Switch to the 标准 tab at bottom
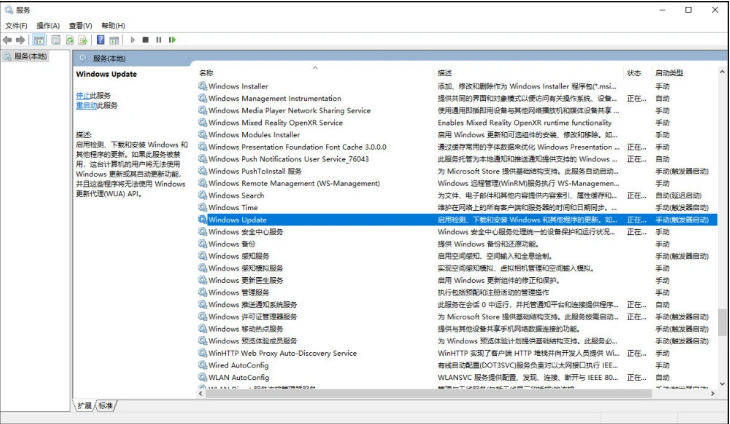Image resolution: width=730 pixels, height=424 pixels. pyautogui.click(x=106, y=405)
